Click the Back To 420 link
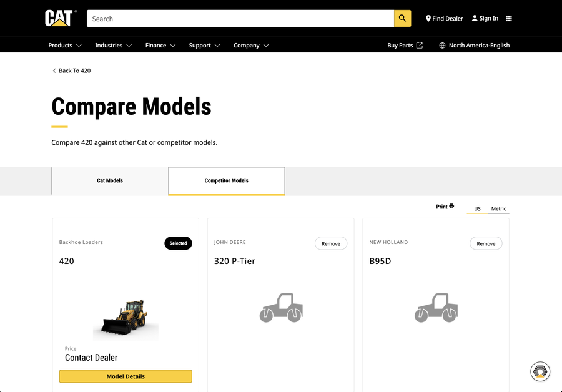This screenshot has width=562, height=392. 71,71
